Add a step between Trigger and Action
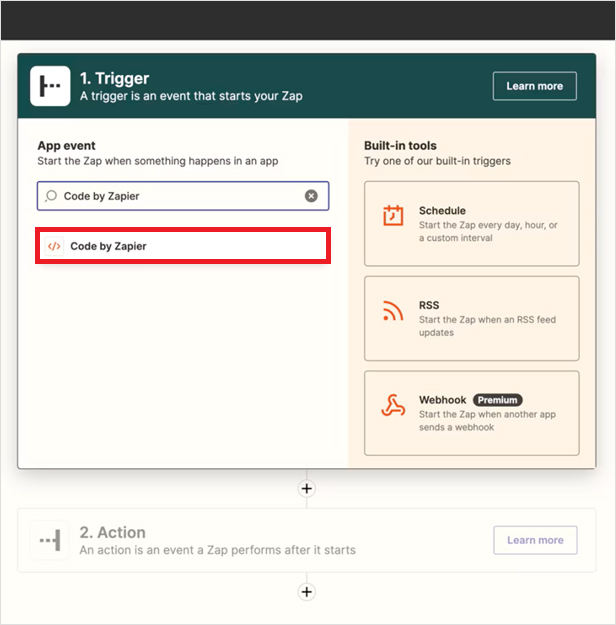The width and height of the screenshot is (616, 625). 307,489
